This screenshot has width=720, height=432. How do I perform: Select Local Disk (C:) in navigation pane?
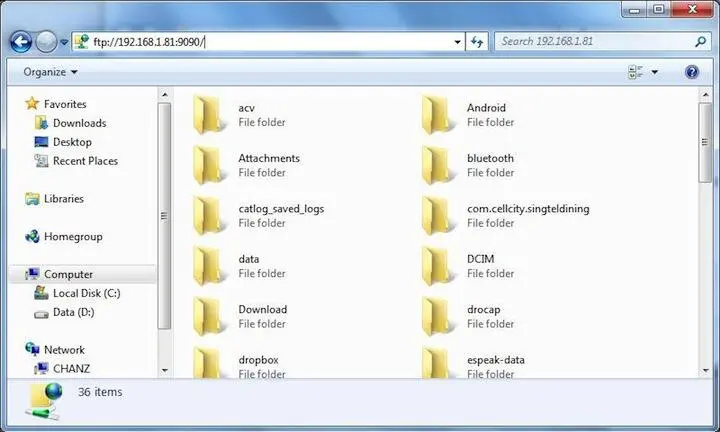pyautogui.click(x=86, y=293)
